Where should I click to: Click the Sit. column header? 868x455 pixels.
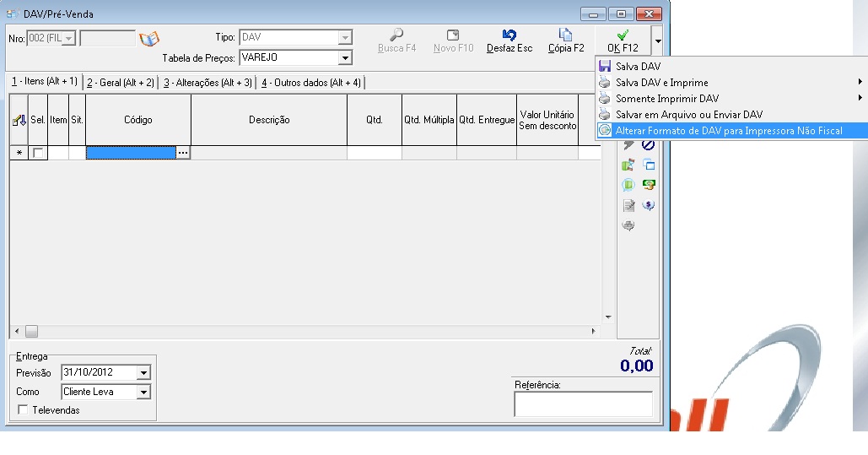point(77,120)
